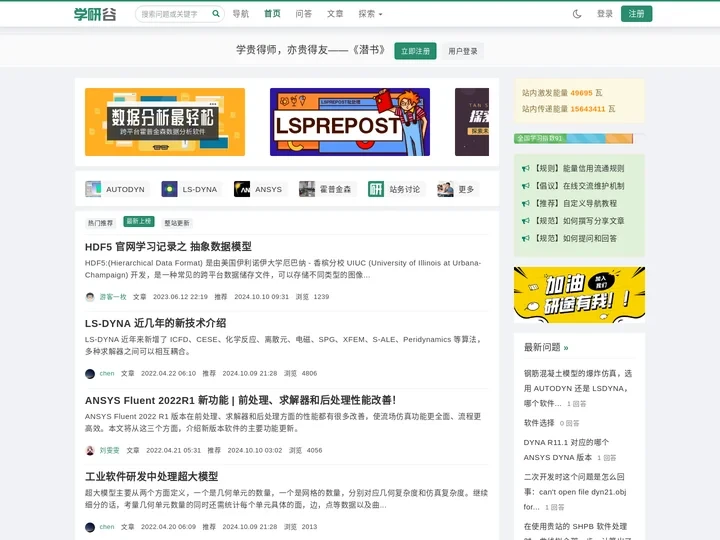Open rule 能量信用流通规则
The height and width of the screenshot is (540, 720).
(579, 169)
